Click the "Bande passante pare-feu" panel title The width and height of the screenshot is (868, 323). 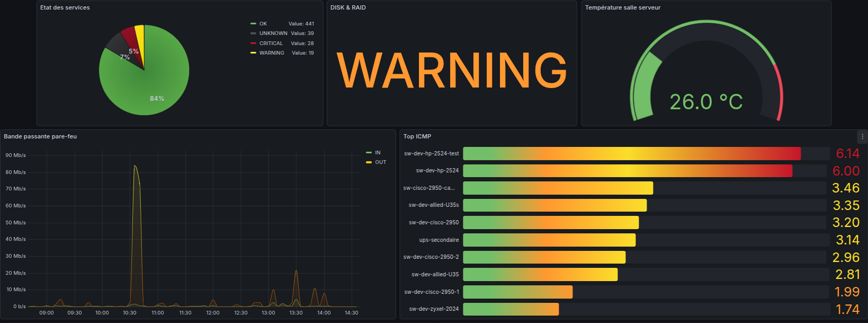[40, 136]
